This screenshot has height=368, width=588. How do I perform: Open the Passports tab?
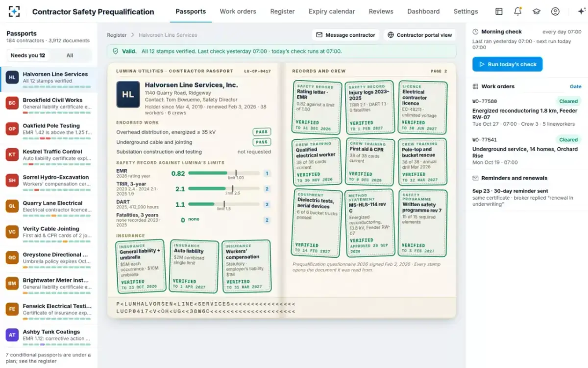191,11
